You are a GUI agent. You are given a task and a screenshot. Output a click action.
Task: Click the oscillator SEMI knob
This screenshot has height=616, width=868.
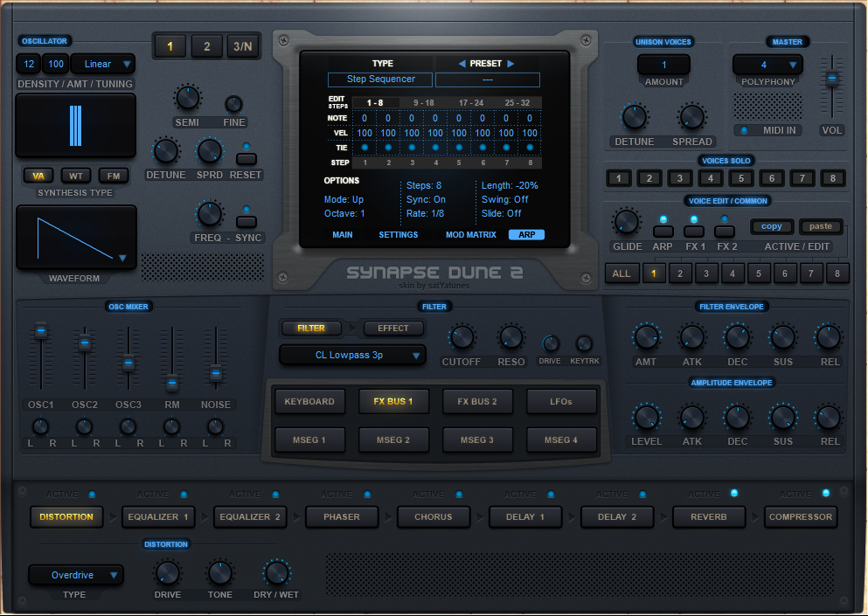tap(188, 98)
